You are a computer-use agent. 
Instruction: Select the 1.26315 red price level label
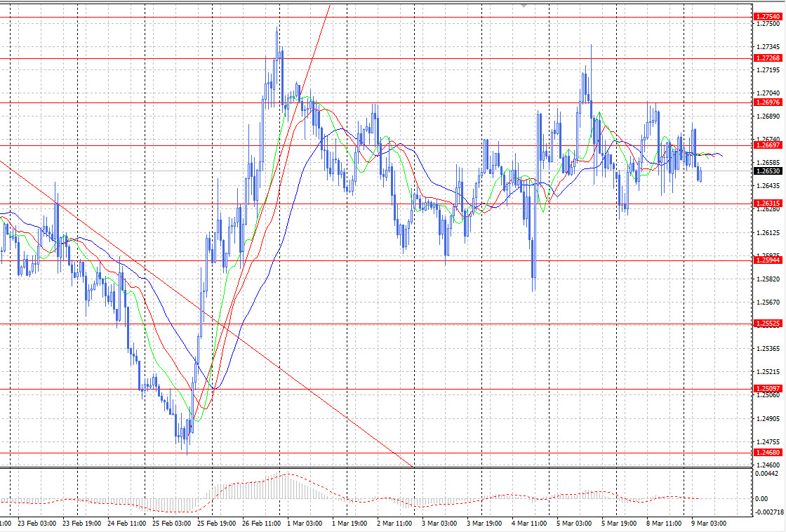(768, 203)
